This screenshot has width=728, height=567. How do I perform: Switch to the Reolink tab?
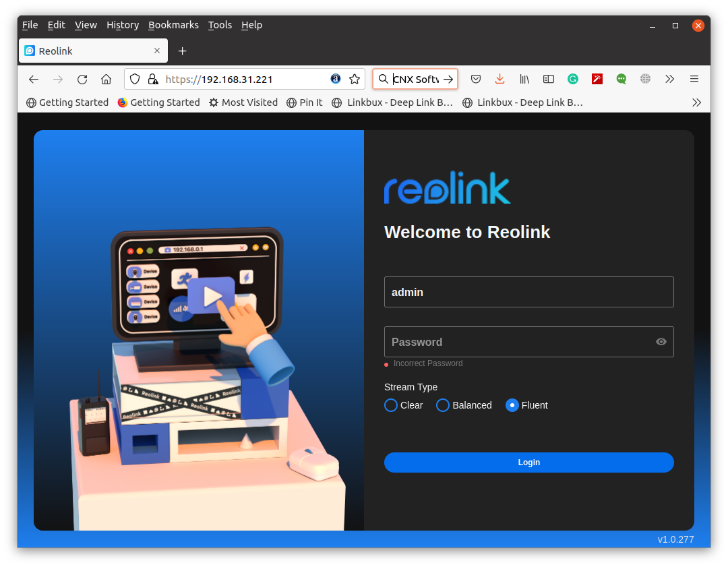point(93,51)
